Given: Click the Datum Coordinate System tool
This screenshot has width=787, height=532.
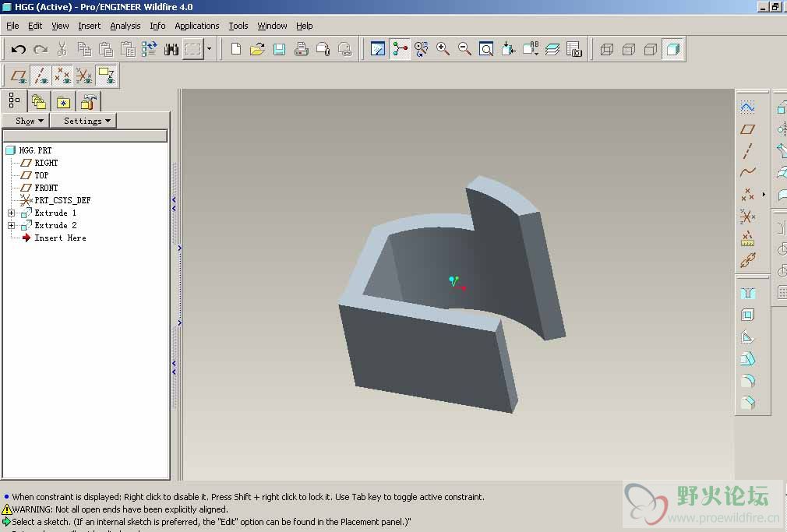Looking at the screenshot, I should 747,217.
